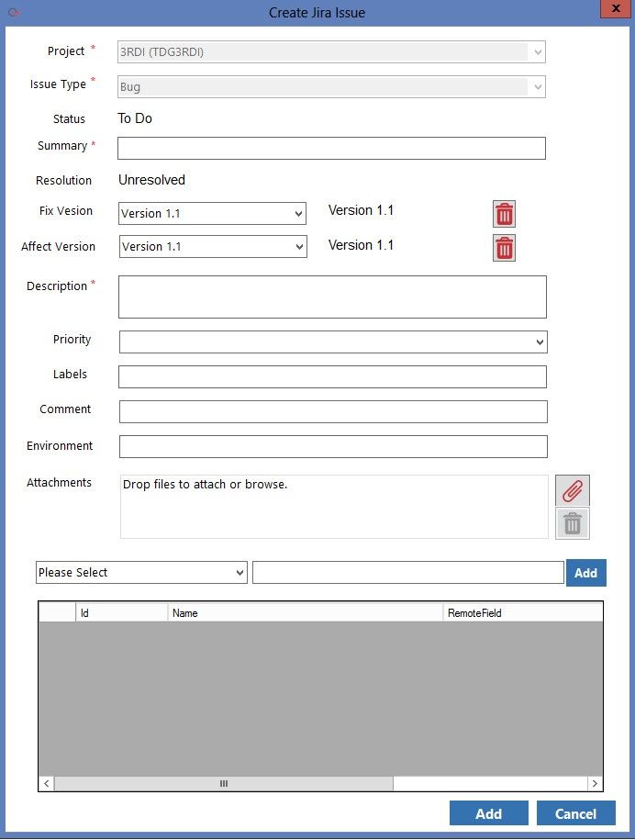Click the grid's right scroll arrow
Screen dimensions: 635x840
[x=595, y=783]
